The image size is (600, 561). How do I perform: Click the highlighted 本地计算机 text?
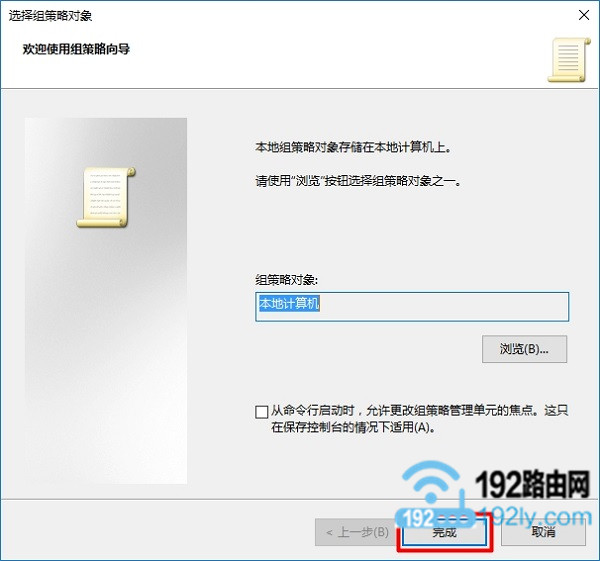tap(289, 304)
